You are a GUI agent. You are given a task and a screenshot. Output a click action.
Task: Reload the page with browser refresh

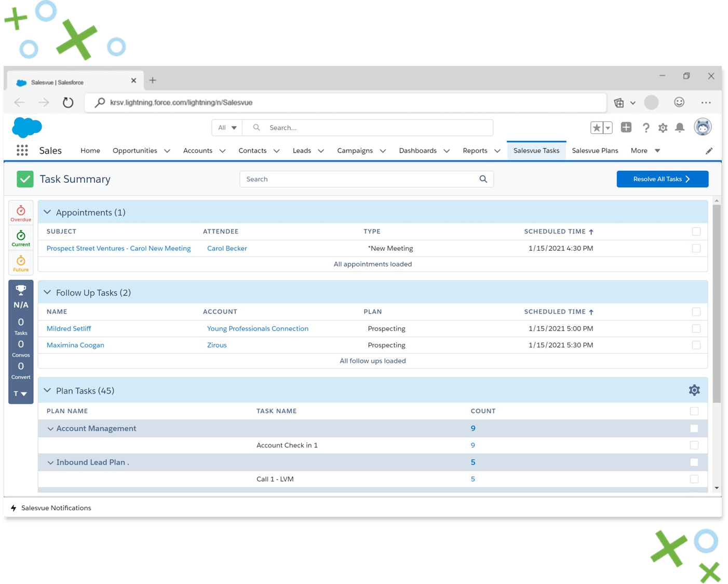(68, 102)
